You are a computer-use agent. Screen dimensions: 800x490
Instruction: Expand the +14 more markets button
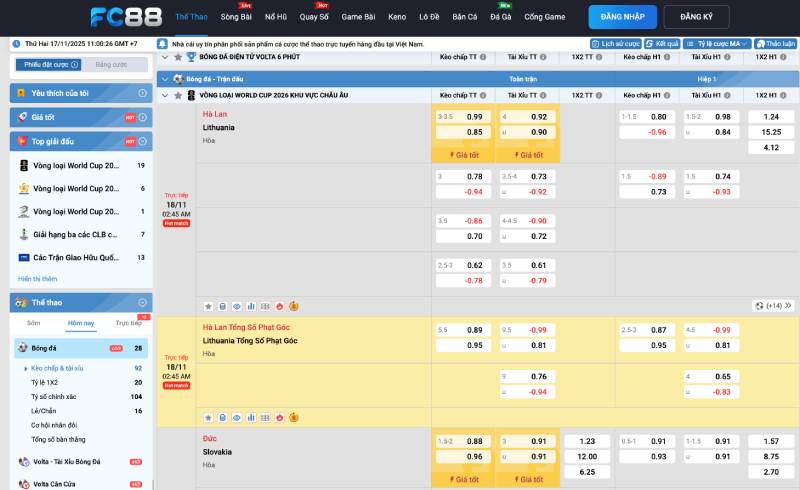773,305
